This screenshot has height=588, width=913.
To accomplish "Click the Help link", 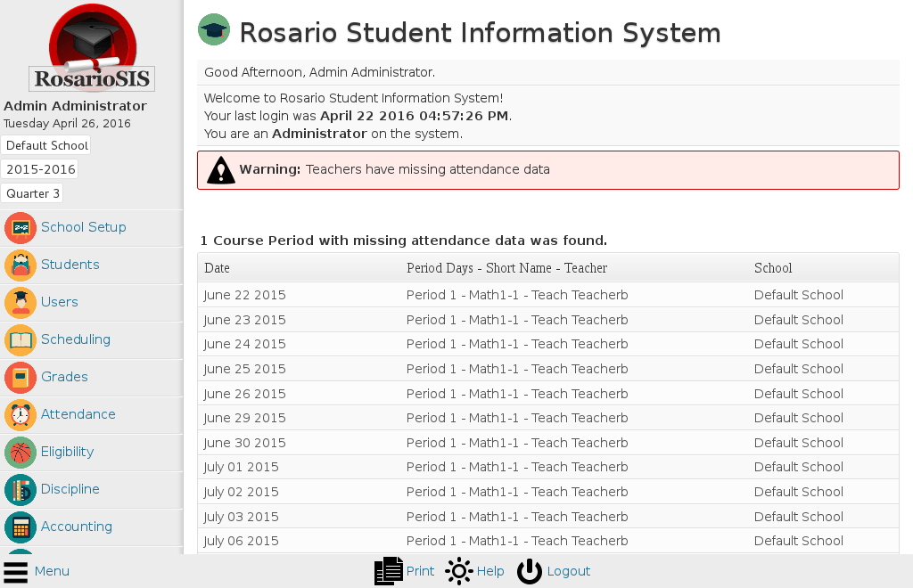I will [x=490, y=571].
